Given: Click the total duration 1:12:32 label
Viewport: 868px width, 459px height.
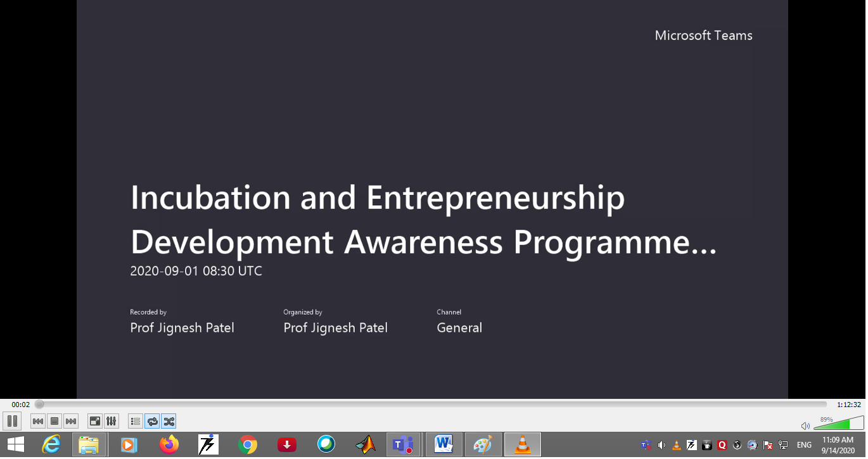Looking at the screenshot, I should (x=848, y=405).
